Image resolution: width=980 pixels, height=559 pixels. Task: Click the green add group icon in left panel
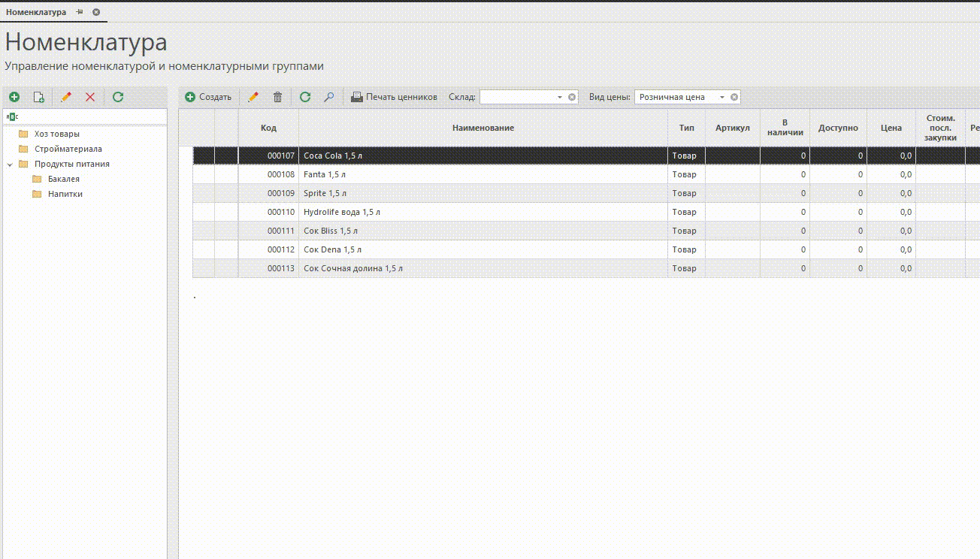pyautogui.click(x=14, y=97)
